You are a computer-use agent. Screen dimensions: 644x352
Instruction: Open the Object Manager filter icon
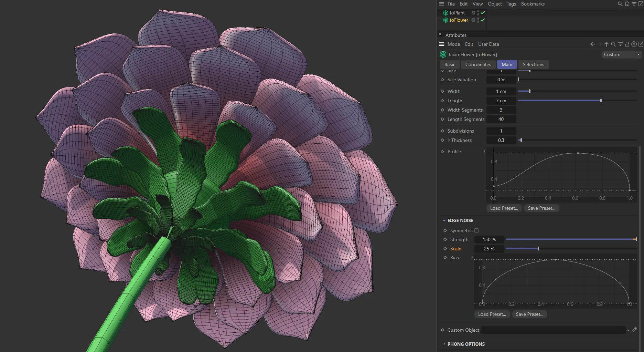coord(634,4)
